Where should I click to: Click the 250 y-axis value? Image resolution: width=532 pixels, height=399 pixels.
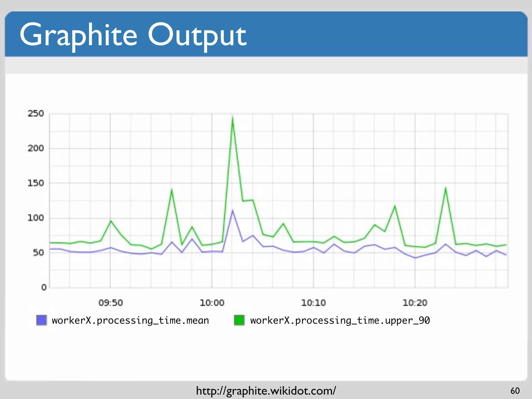(x=36, y=114)
